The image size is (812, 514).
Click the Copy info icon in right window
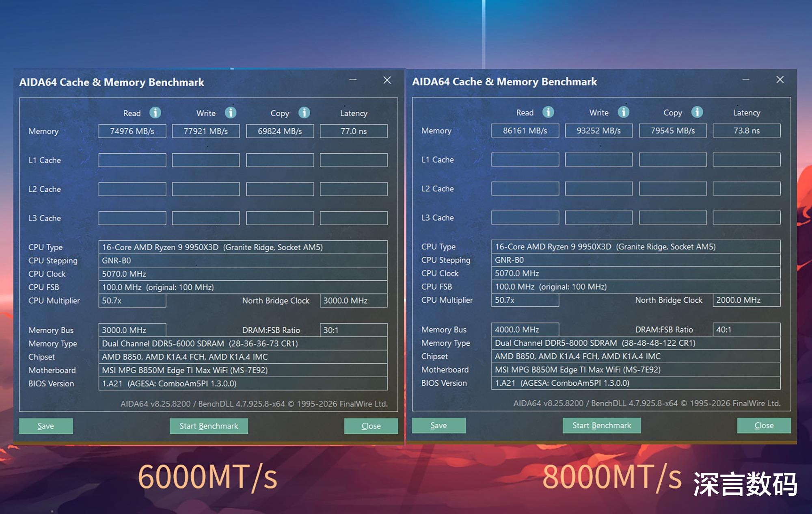tap(697, 112)
